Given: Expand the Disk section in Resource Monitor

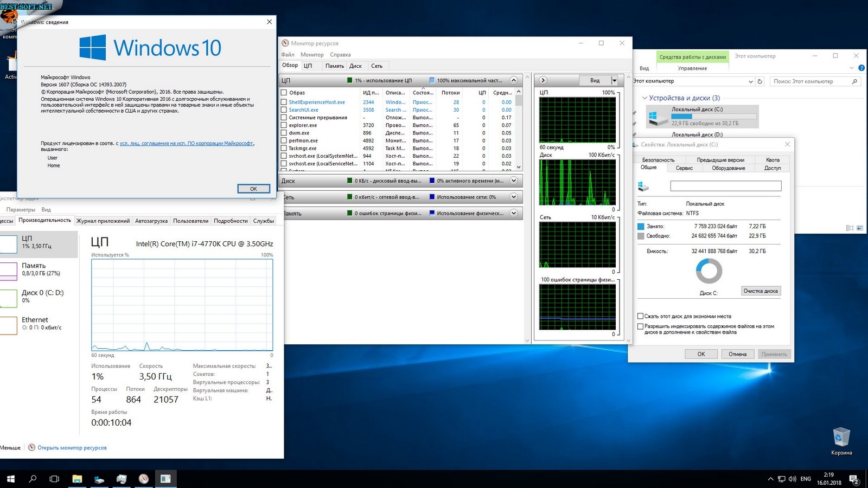Looking at the screenshot, I should (513, 181).
